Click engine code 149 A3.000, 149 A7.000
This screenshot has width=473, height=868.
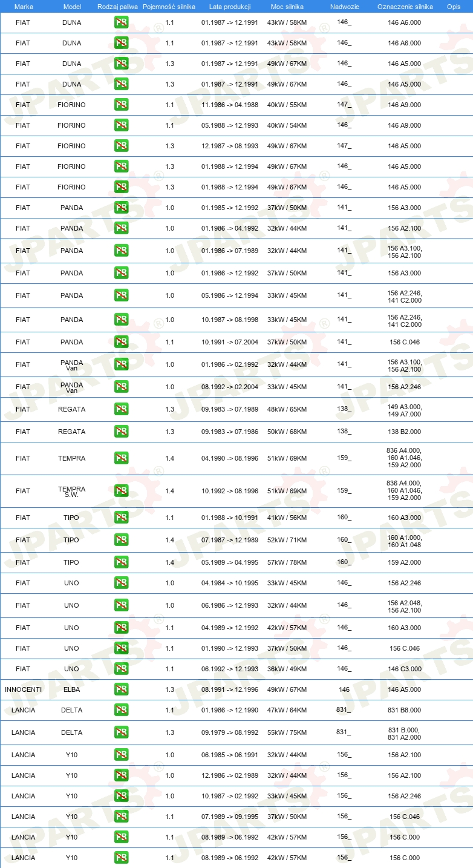(405, 410)
